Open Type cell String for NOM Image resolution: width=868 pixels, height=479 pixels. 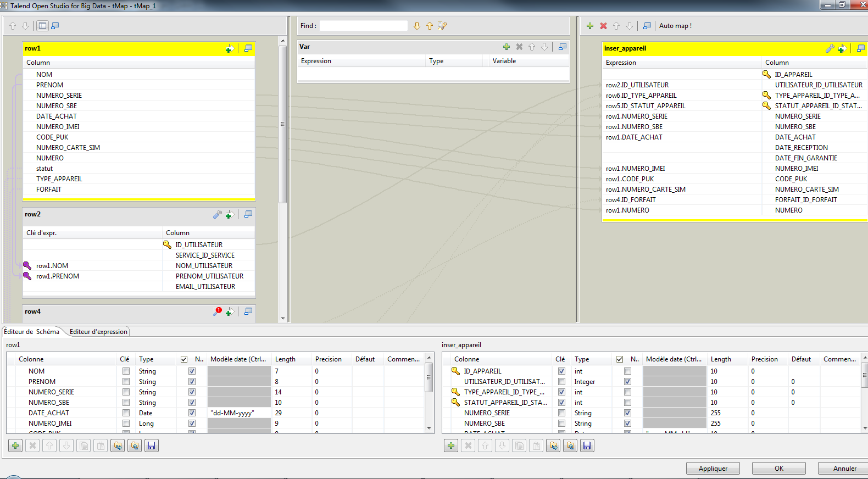tap(156, 371)
